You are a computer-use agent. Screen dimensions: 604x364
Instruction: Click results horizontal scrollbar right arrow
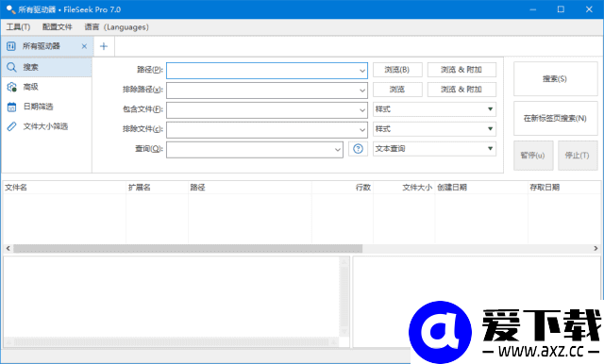(596, 249)
